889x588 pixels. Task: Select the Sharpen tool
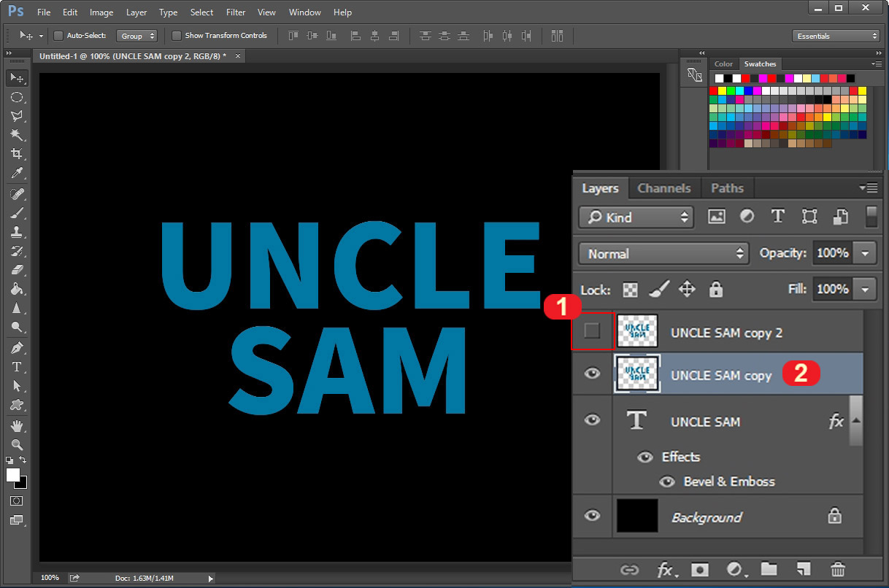tap(17, 308)
